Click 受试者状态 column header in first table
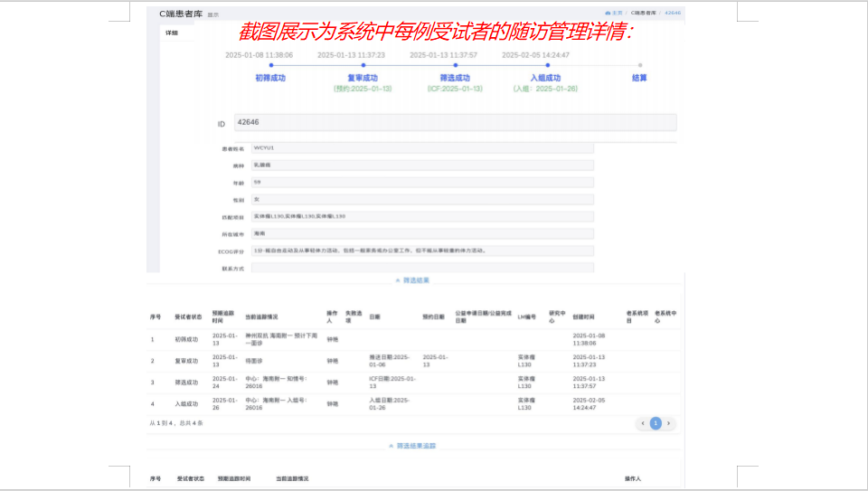This screenshot has height=491, width=868. pos(187,317)
